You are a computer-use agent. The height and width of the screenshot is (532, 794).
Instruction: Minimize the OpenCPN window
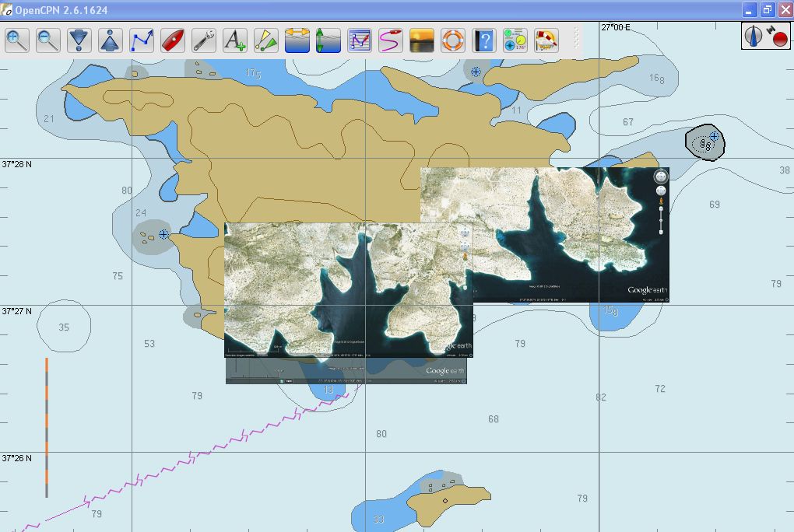pos(750,9)
